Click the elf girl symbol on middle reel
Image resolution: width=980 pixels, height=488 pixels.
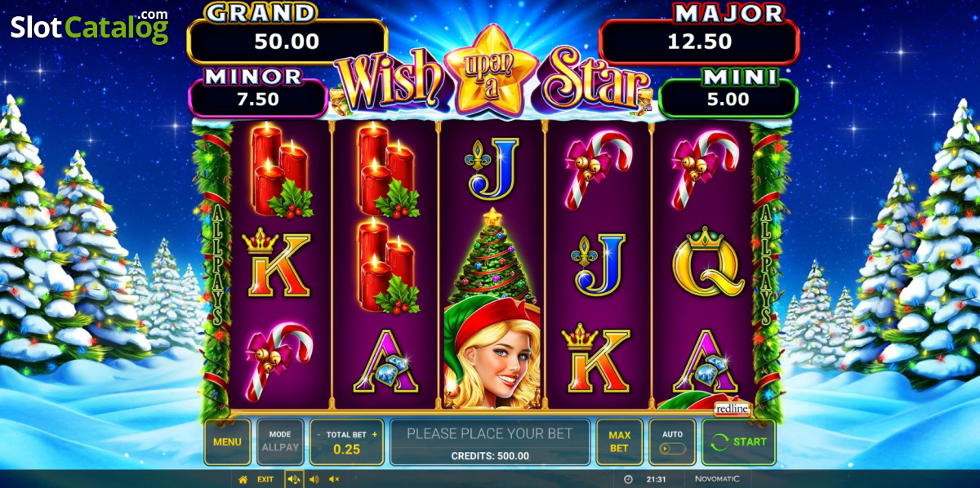pyautogui.click(x=492, y=356)
